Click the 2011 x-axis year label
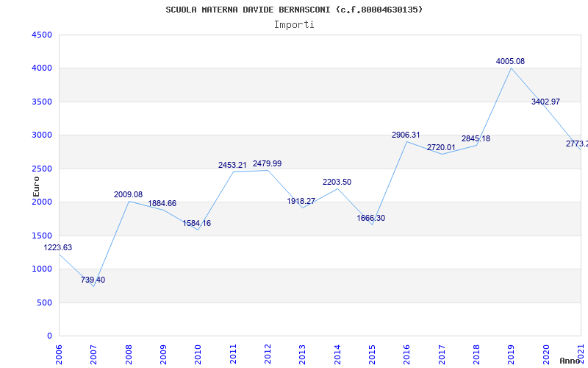 [x=233, y=355]
